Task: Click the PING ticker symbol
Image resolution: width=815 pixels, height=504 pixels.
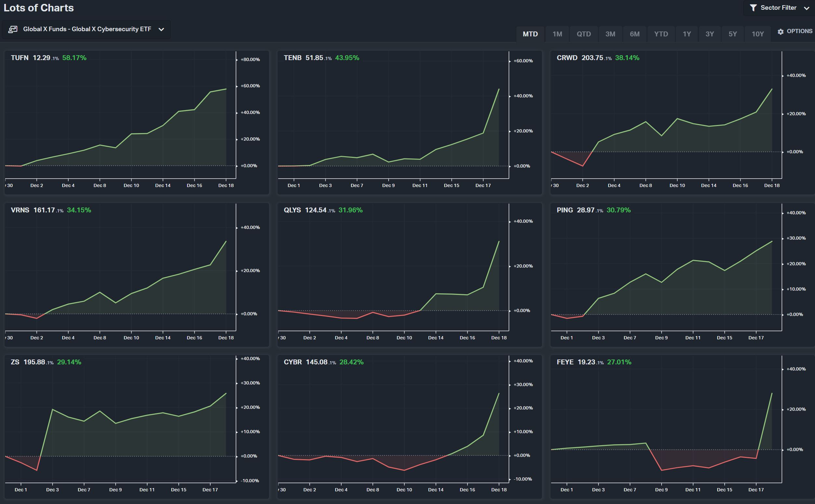Action: 564,210
